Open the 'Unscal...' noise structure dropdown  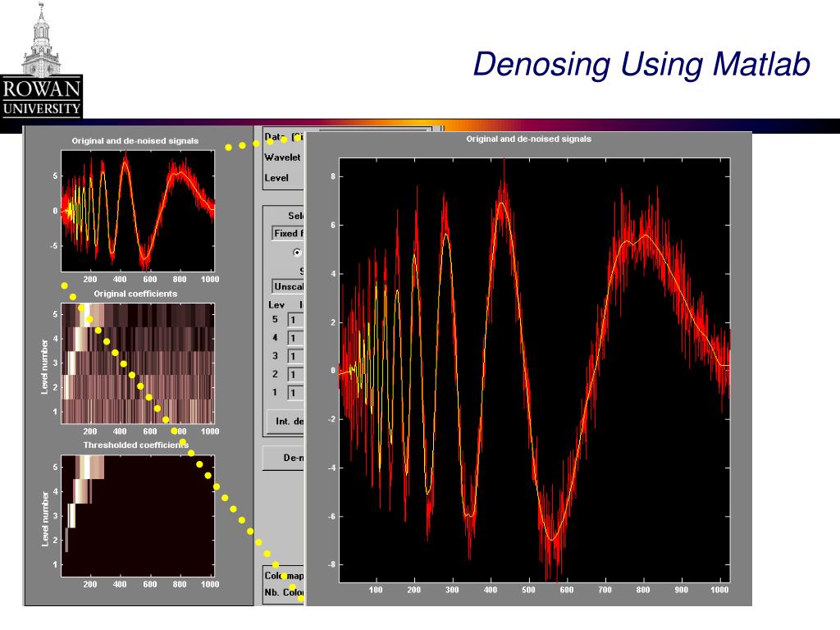(x=288, y=286)
